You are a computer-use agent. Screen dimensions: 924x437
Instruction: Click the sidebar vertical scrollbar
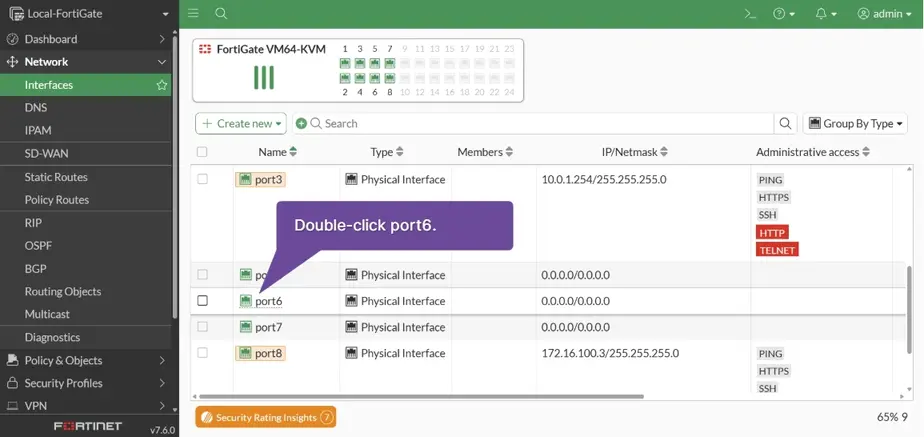pyautogui.click(x=175, y=177)
